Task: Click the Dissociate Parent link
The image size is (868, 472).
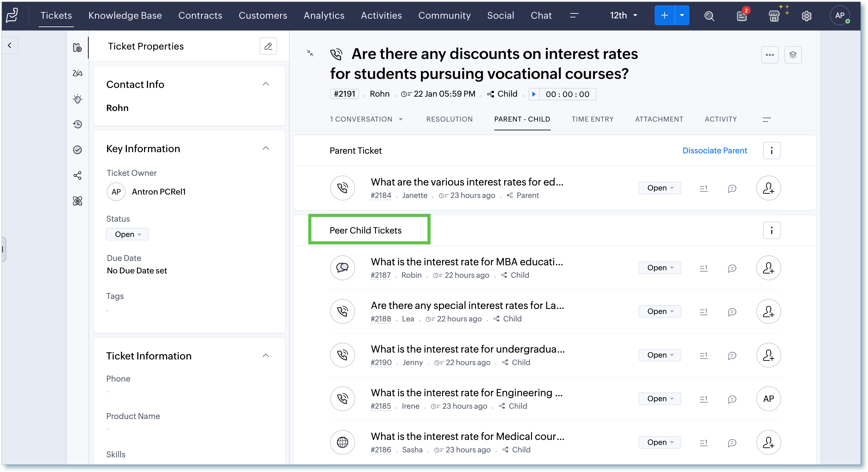Action: pyautogui.click(x=714, y=151)
